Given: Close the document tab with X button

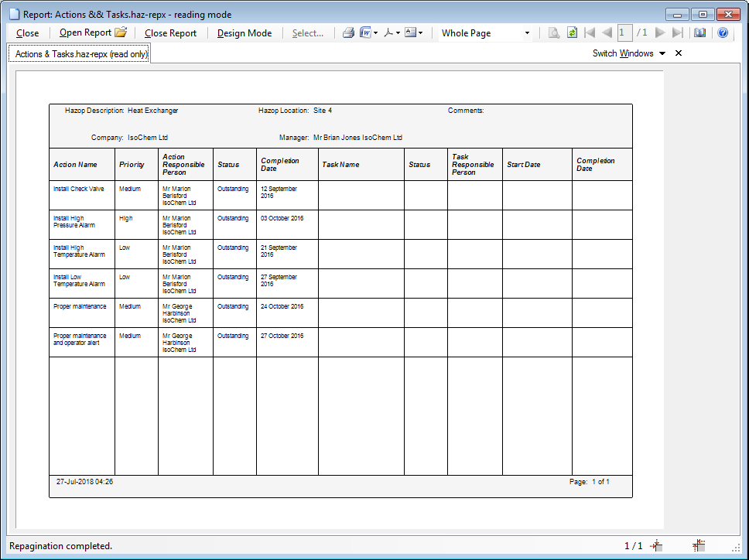Looking at the screenshot, I should click(679, 53).
